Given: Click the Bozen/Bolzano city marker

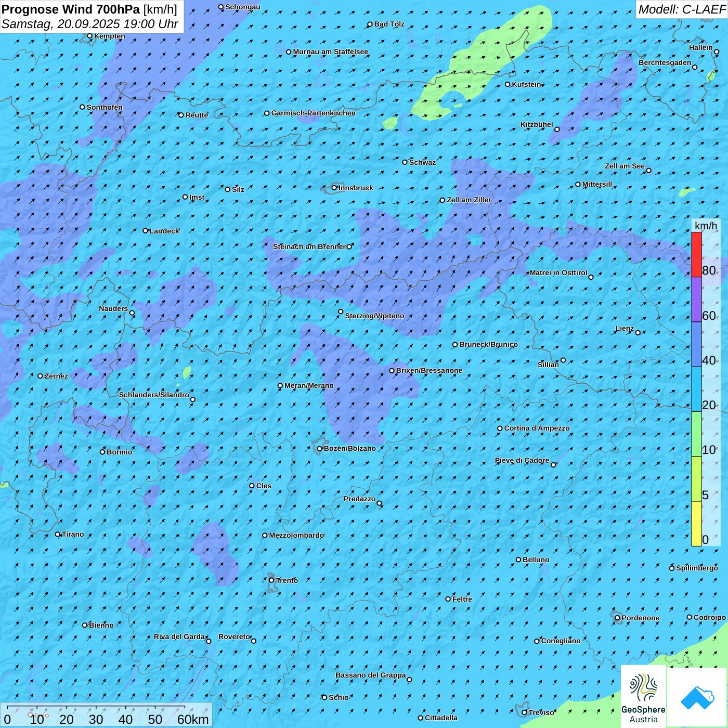Looking at the screenshot, I should coord(320,449).
